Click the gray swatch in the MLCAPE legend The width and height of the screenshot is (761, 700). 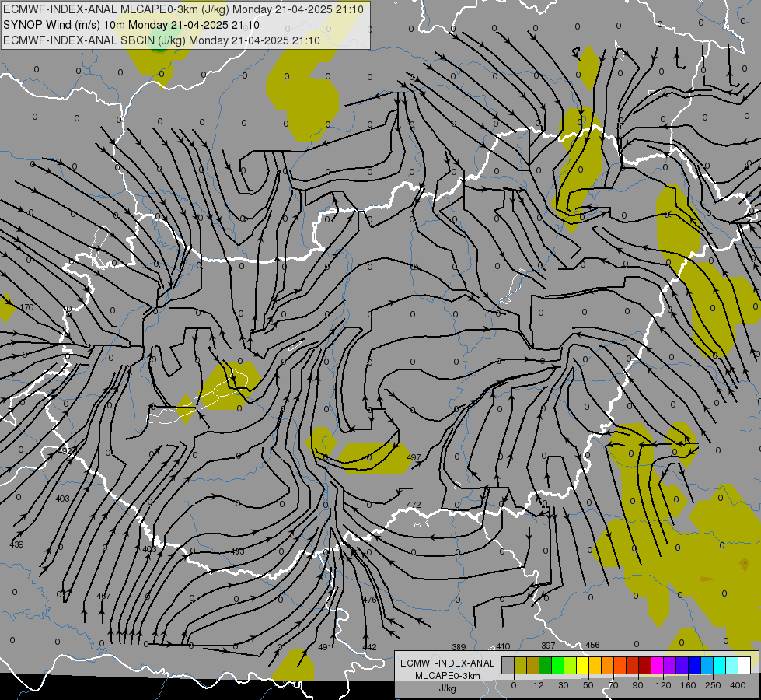point(508,665)
